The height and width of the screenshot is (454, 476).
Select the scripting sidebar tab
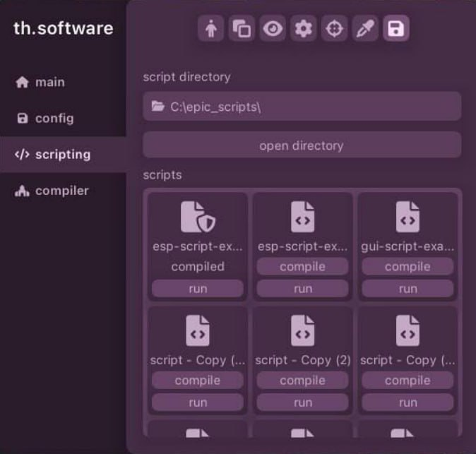[62, 155]
